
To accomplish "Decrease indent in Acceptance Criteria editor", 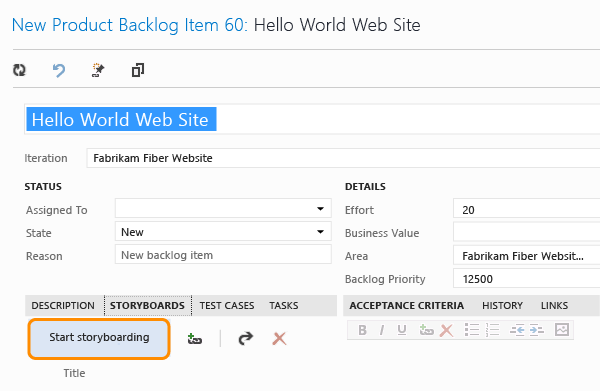I will click(517, 329).
